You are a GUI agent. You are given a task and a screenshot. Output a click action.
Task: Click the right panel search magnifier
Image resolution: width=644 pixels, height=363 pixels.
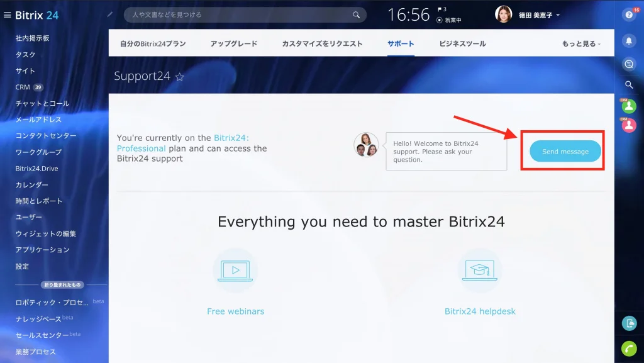(x=629, y=84)
